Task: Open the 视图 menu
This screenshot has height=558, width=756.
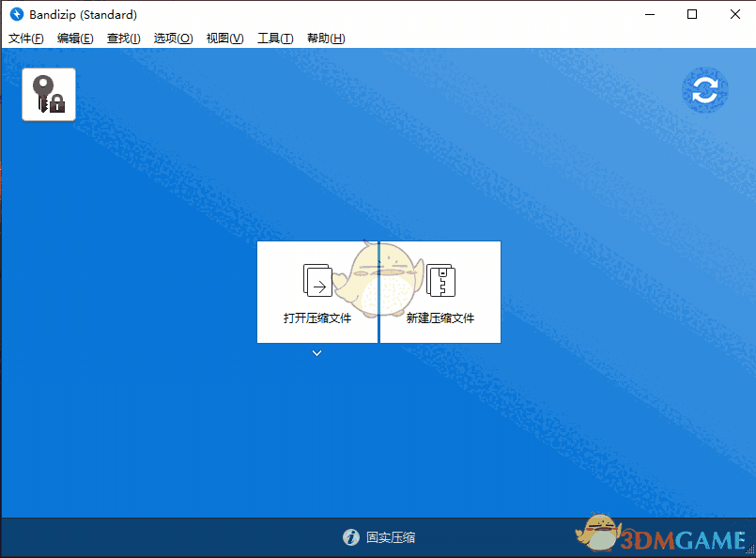Action: coord(224,38)
